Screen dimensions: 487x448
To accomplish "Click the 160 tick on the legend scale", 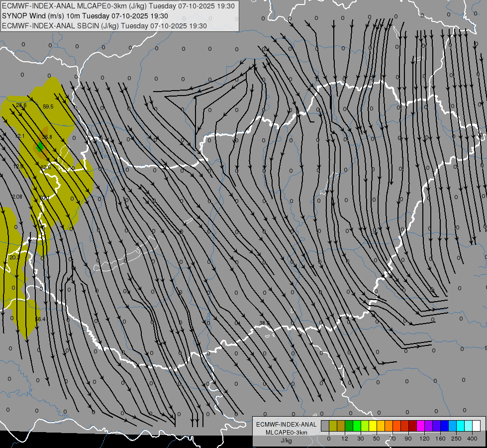I will click(x=440, y=439).
